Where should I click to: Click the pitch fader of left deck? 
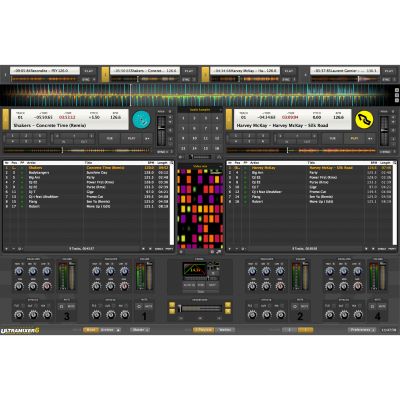(161, 131)
